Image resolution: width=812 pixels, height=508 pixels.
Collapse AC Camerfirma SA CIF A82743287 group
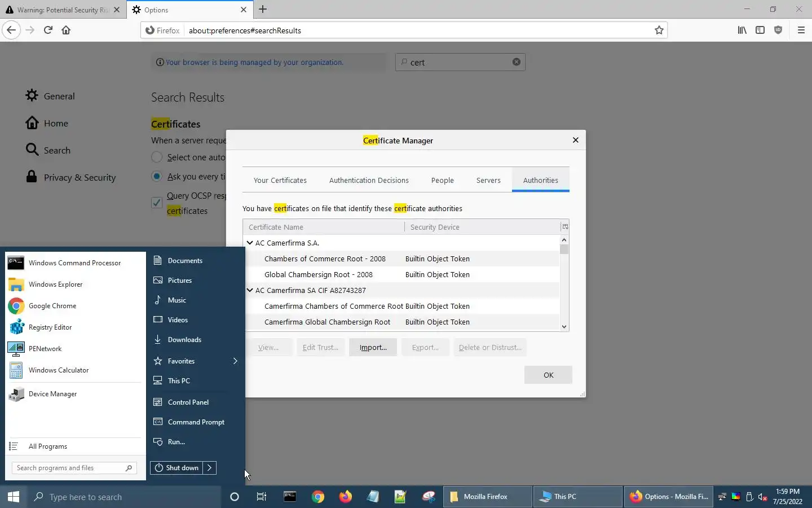coord(250,290)
